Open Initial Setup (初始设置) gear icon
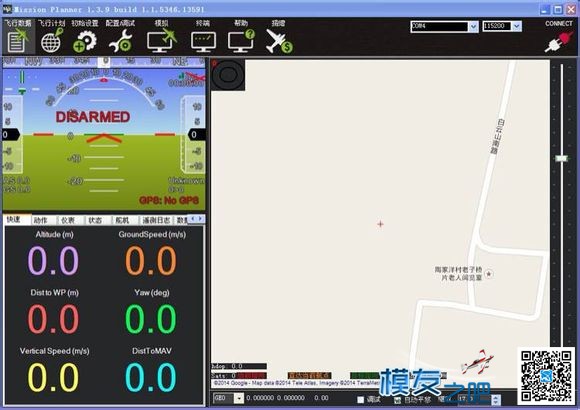The image size is (580, 410). click(x=85, y=36)
